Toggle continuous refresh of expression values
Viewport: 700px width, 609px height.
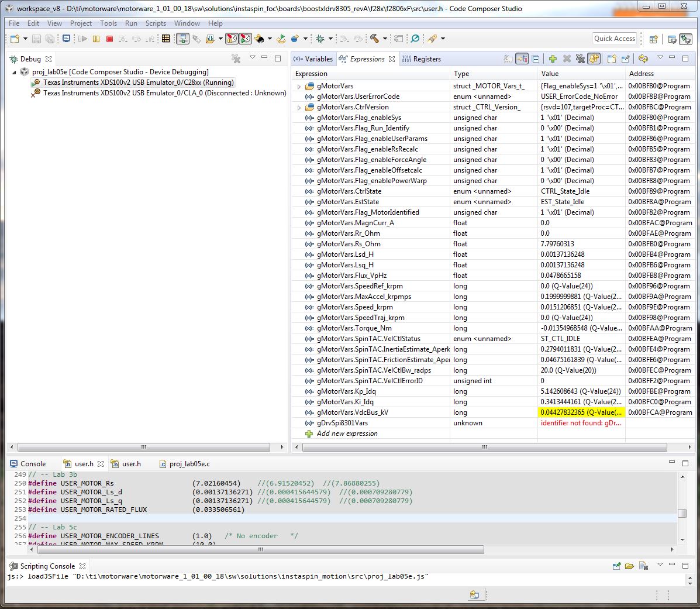[595, 58]
